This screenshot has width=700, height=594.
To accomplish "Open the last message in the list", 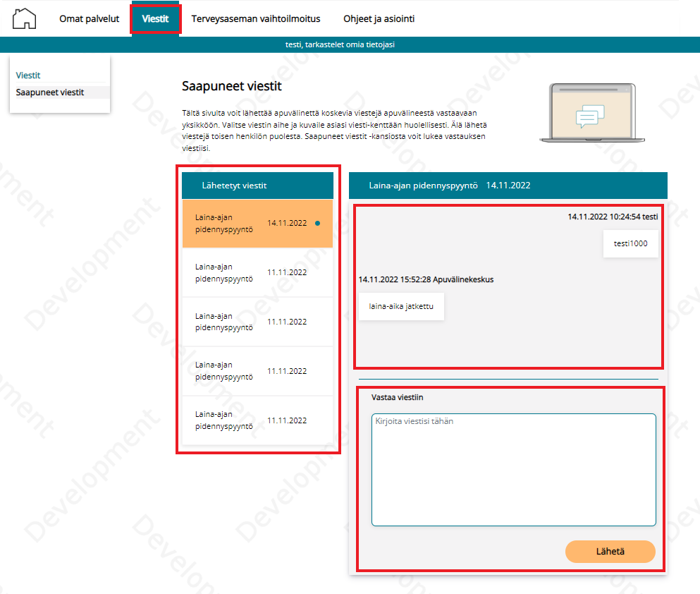I will pos(257,420).
